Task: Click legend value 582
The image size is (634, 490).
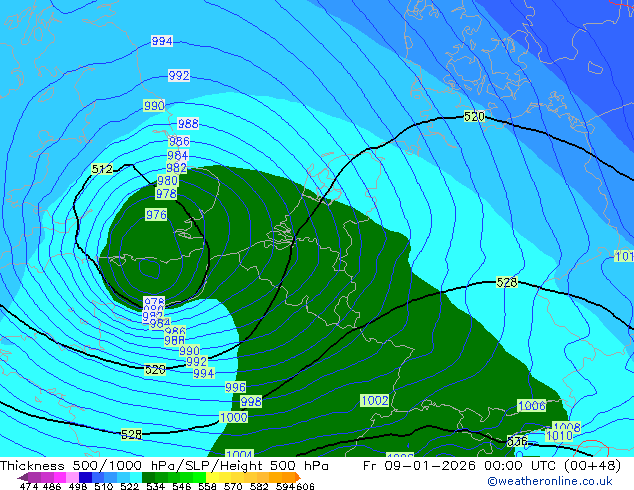Action: pos(259,486)
